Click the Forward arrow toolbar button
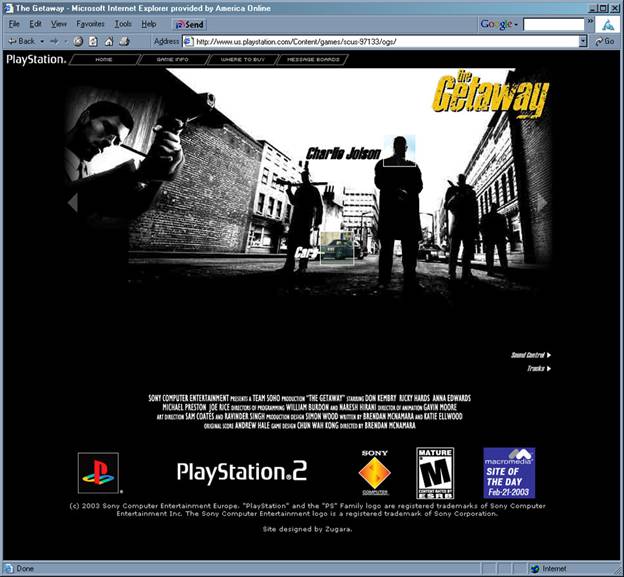 (55, 41)
